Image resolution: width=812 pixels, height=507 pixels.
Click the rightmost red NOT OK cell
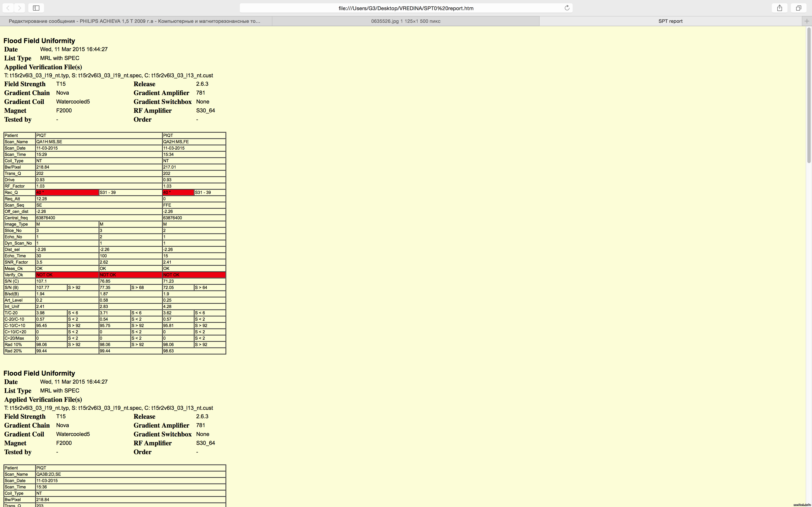(194, 275)
